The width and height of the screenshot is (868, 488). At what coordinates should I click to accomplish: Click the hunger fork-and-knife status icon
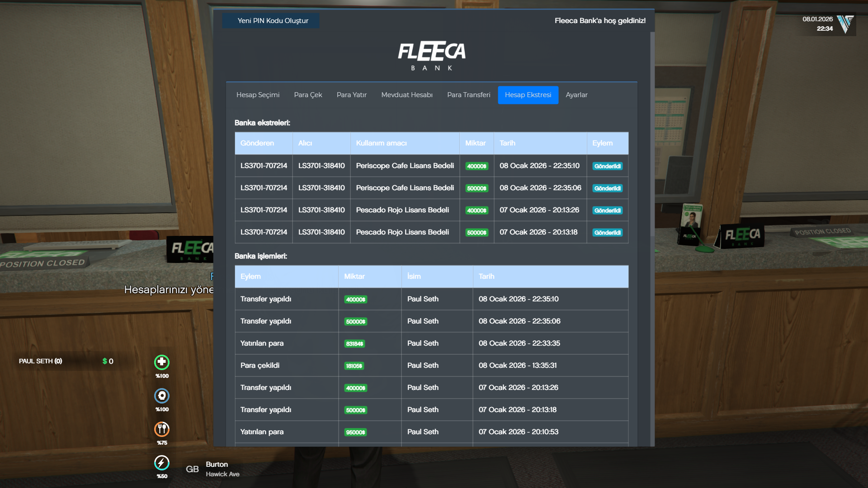[162, 429]
